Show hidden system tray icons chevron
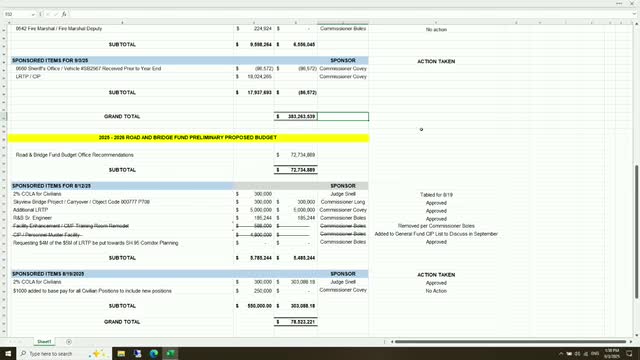Viewport: 640px width, 360px height. tap(561, 353)
